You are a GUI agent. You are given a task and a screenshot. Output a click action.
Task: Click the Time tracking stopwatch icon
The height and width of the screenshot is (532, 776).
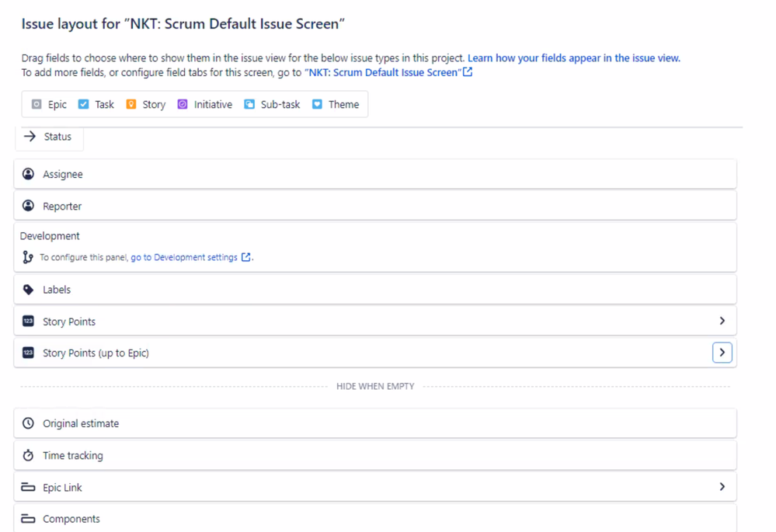point(28,455)
